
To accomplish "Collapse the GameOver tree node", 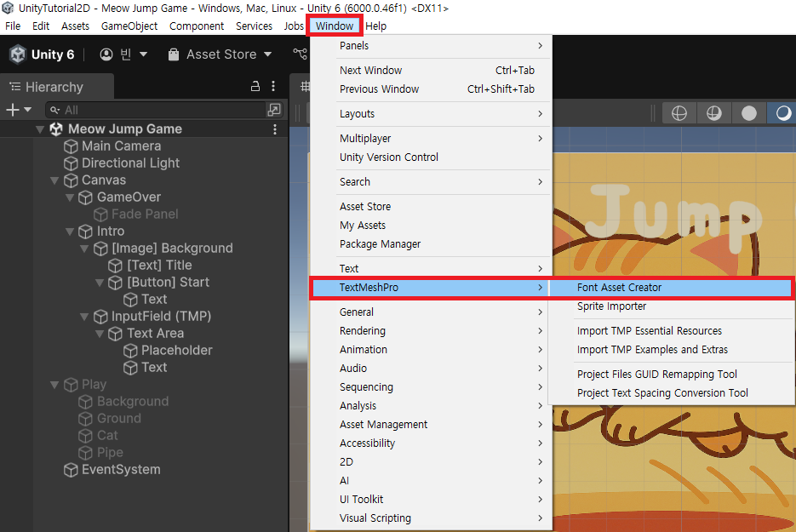I will pyautogui.click(x=70, y=197).
